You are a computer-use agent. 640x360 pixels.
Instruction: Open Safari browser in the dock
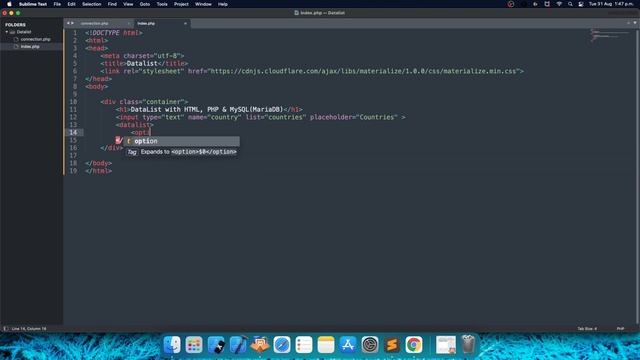(x=282, y=345)
